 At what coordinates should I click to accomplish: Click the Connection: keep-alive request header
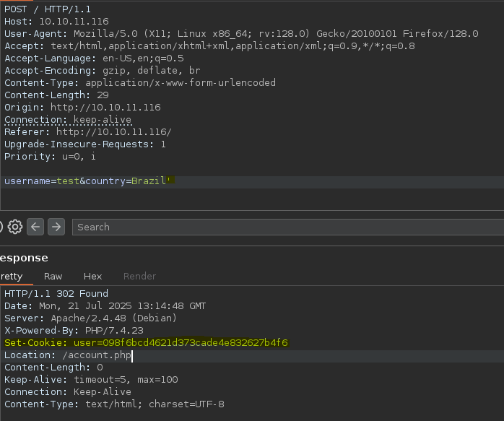tap(68, 120)
